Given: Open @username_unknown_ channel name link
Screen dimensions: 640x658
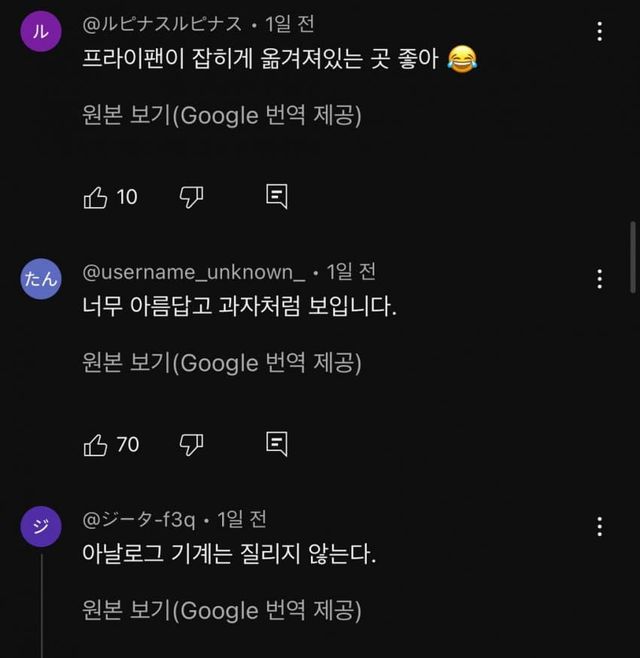Looking at the screenshot, I should [x=193, y=271].
